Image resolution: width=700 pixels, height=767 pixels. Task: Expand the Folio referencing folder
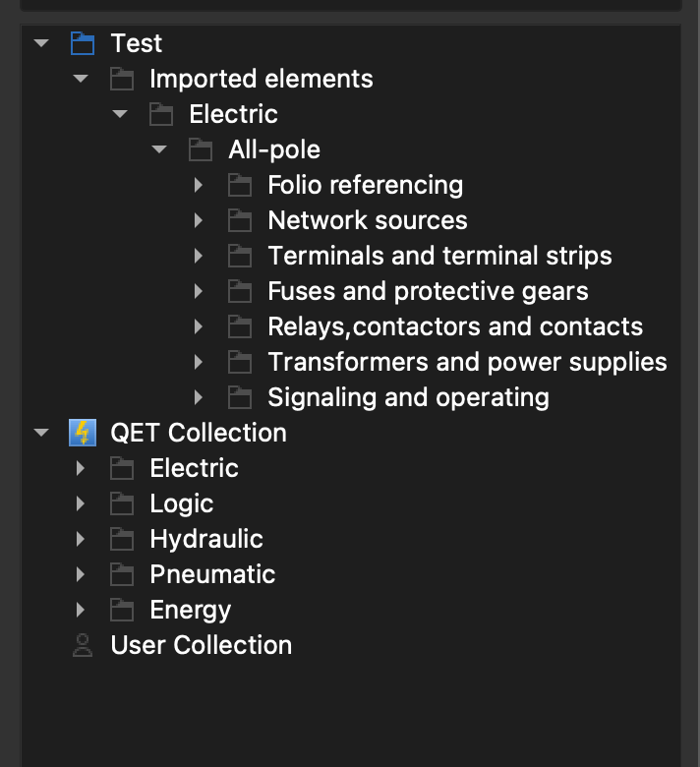(x=199, y=185)
